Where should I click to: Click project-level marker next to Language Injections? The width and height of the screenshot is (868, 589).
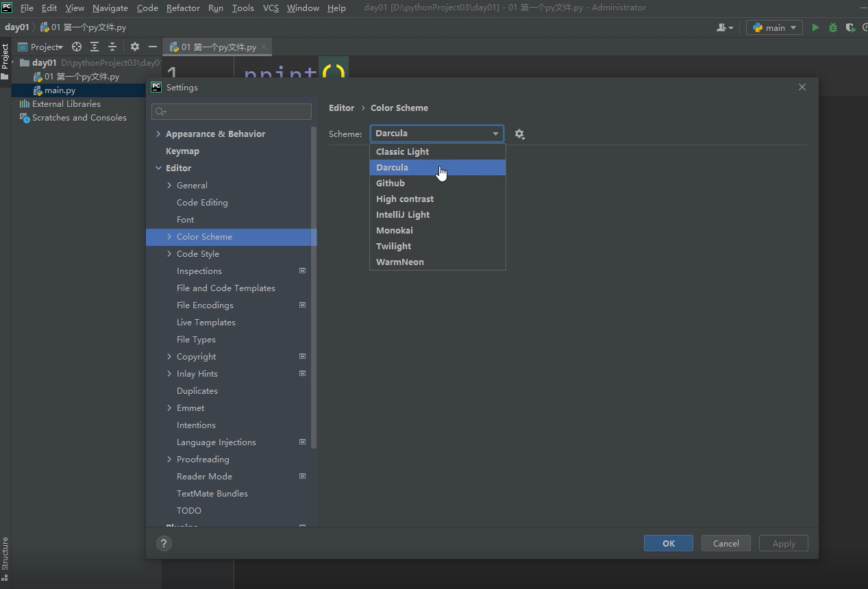(x=302, y=442)
